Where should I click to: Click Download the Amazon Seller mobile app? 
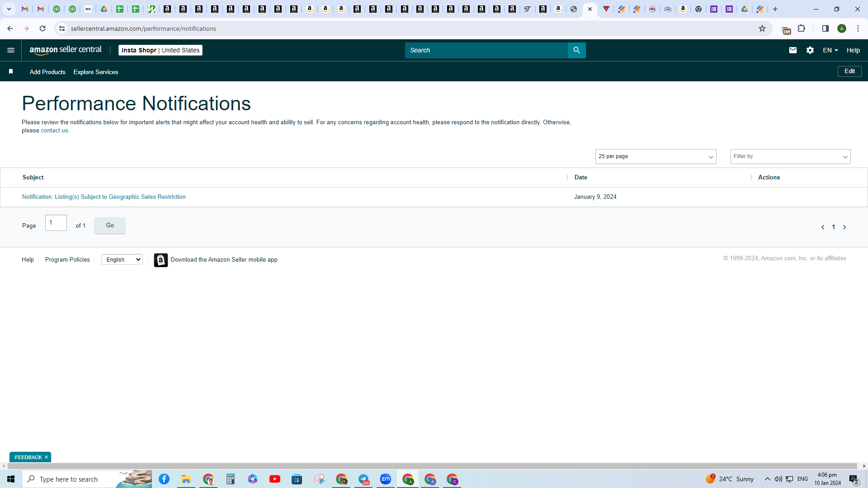tap(224, 259)
